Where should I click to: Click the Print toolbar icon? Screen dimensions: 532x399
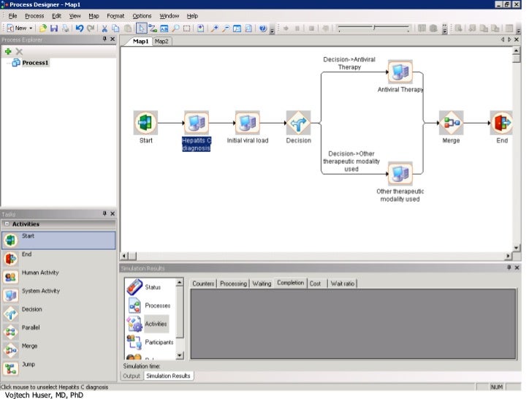(65, 28)
